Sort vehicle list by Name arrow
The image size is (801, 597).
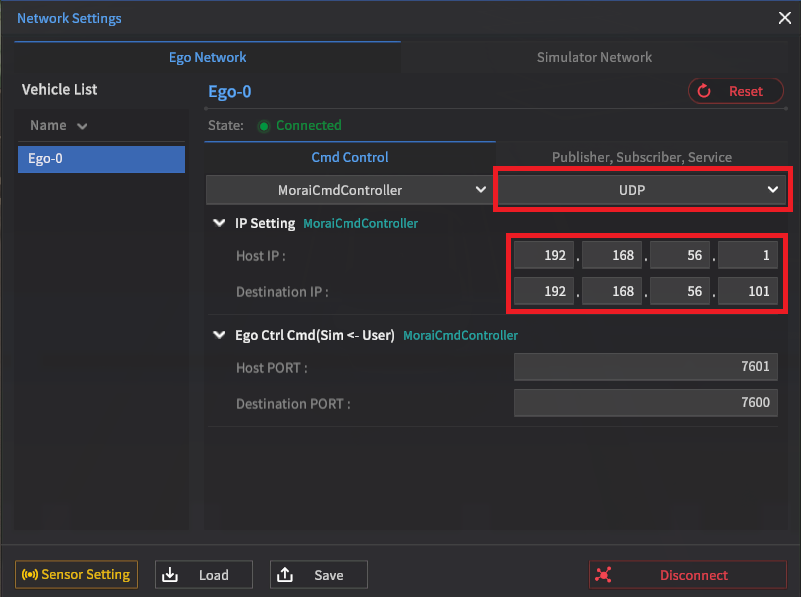click(82, 126)
